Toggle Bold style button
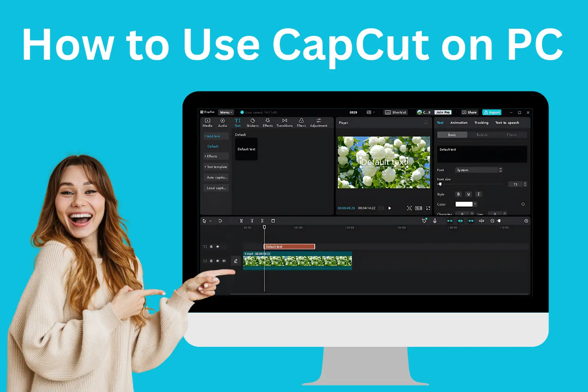This screenshot has height=392, width=588. coord(458,194)
